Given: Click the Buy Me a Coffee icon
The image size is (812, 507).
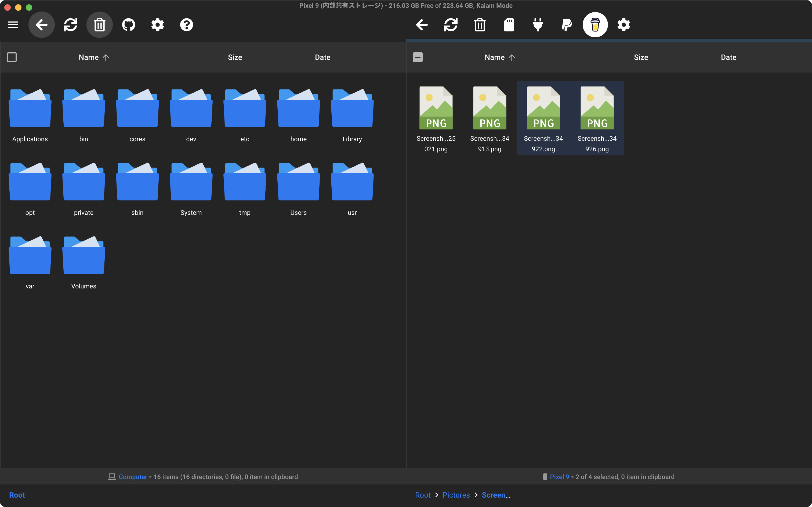Looking at the screenshot, I should coord(595,24).
